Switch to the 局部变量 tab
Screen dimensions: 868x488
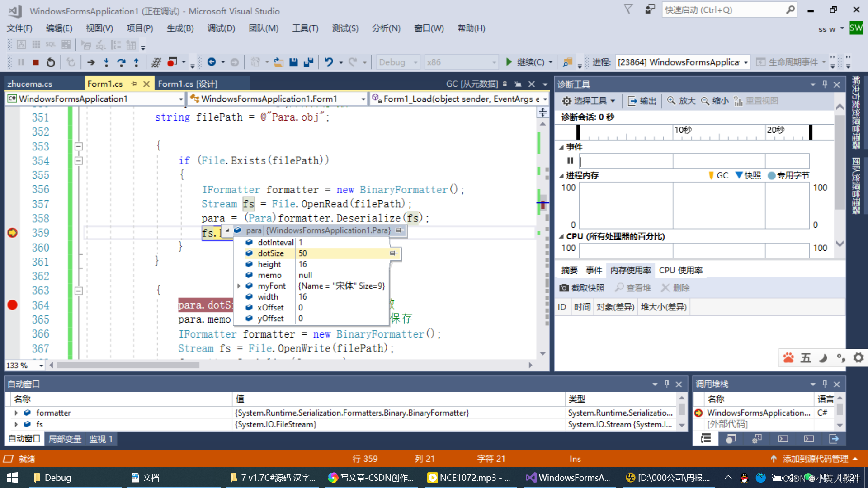[65, 438]
